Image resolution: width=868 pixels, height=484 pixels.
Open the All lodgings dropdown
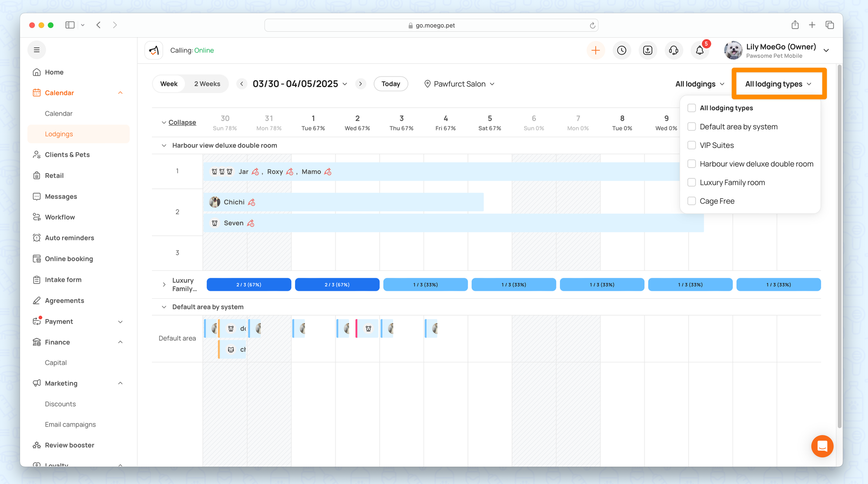coord(700,84)
